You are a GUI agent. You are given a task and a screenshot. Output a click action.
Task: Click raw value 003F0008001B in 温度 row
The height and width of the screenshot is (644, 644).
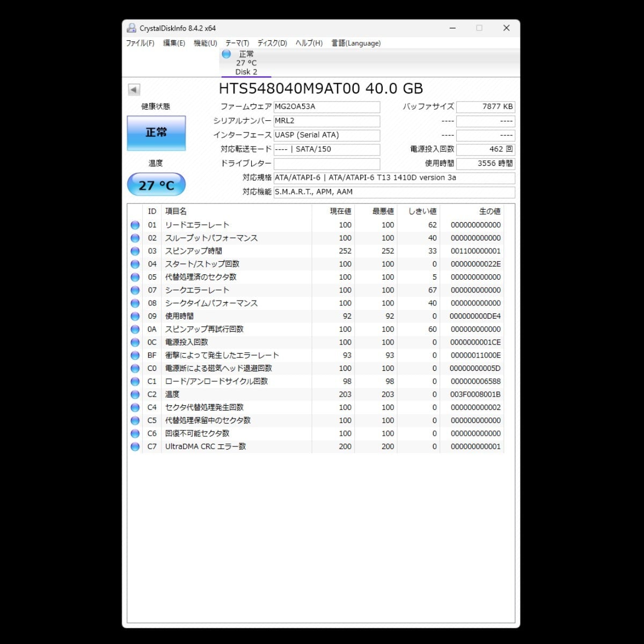[x=475, y=394]
